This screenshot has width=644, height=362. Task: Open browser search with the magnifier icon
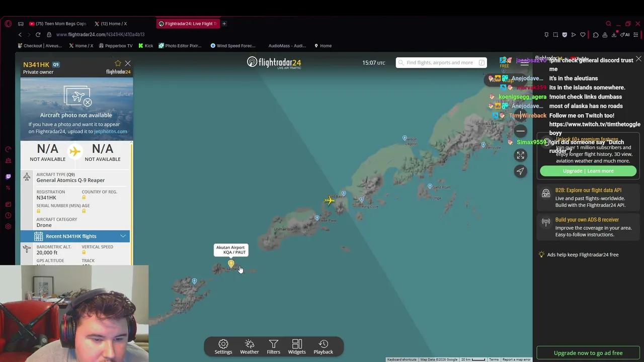click(x=608, y=24)
